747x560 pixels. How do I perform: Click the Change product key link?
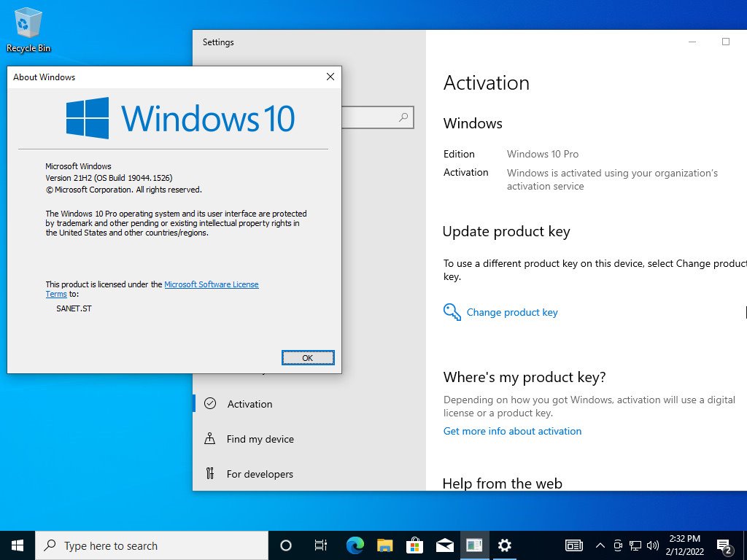point(511,312)
